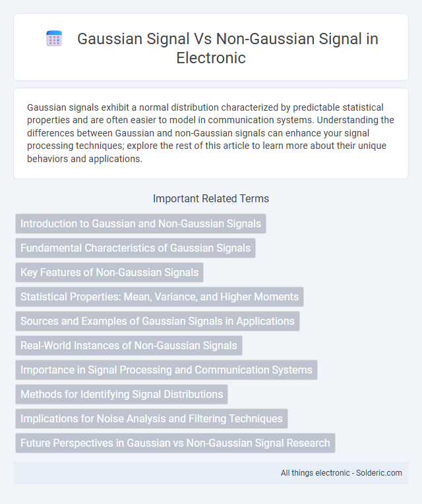Go to Statistical Properties: Mean, Variance, Higher Moments
422x504 pixels.
click(x=160, y=296)
